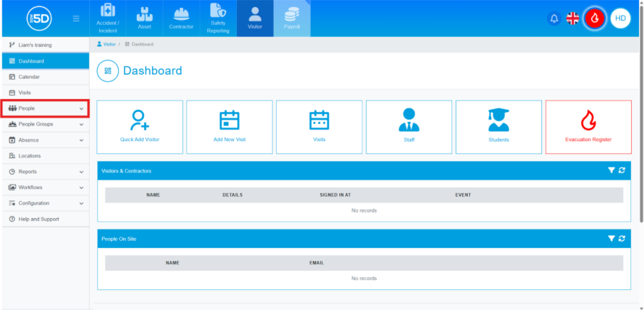Refresh the People On Site panel
The width and height of the screenshot is (644, 310).
point(622,239)
